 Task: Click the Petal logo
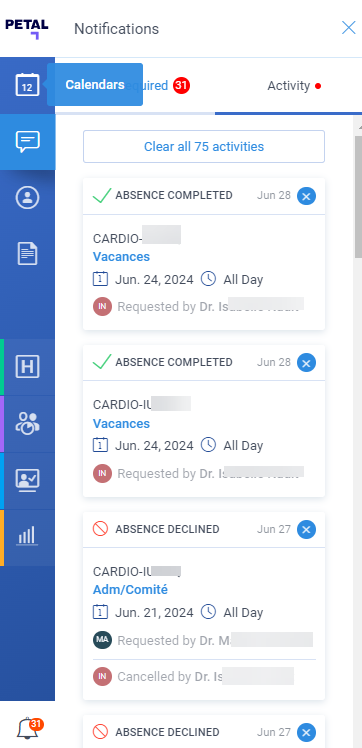[x=27, y=28]
